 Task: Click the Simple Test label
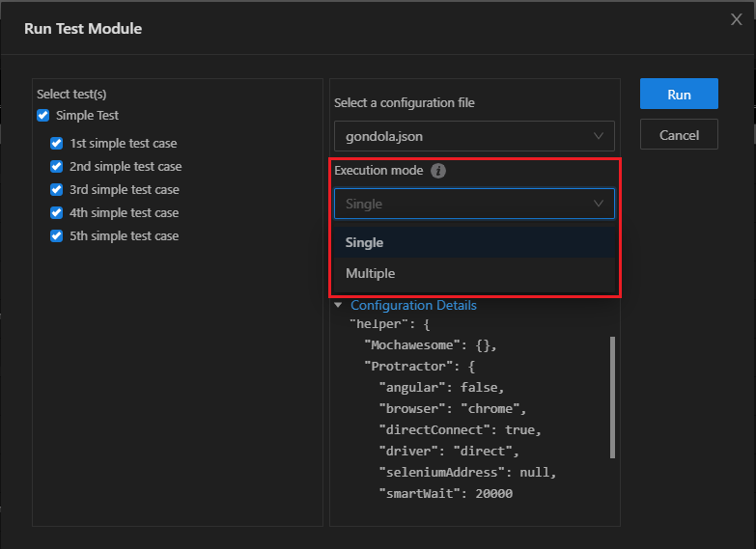pyautogui.click(x=88, y=116)
